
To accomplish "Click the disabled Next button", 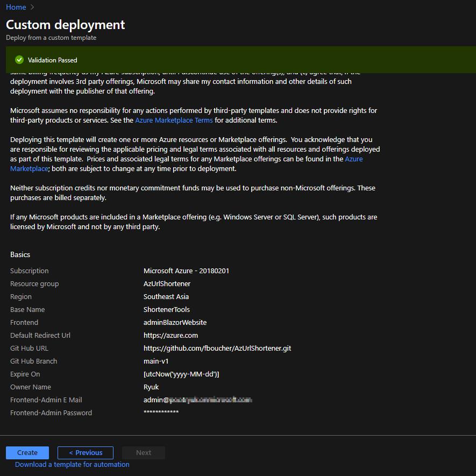I will coord(144,453).
